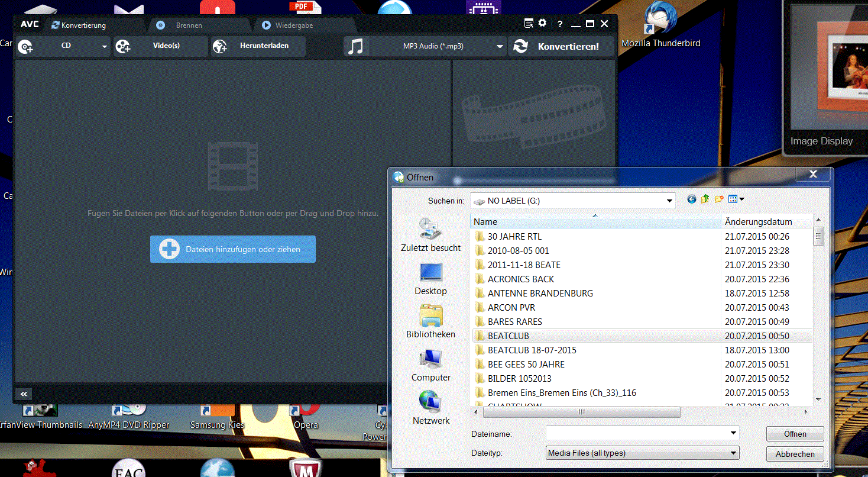Select the BEE GEES 50 JAHRE folder

[526, 365]
